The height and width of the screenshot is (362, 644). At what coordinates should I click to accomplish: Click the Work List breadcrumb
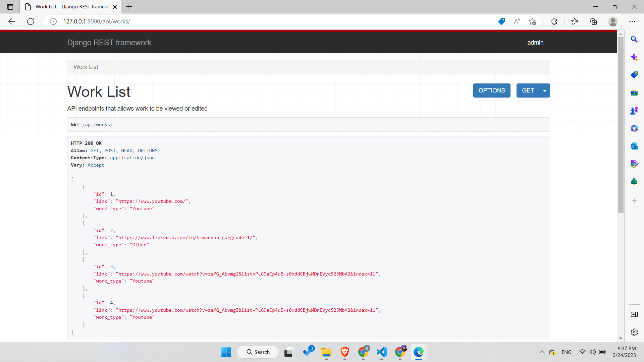[86, 67]
